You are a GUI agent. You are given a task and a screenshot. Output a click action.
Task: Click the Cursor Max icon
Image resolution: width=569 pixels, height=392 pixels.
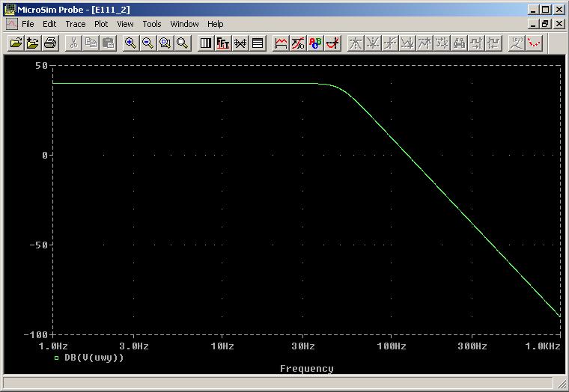[425, 43]
